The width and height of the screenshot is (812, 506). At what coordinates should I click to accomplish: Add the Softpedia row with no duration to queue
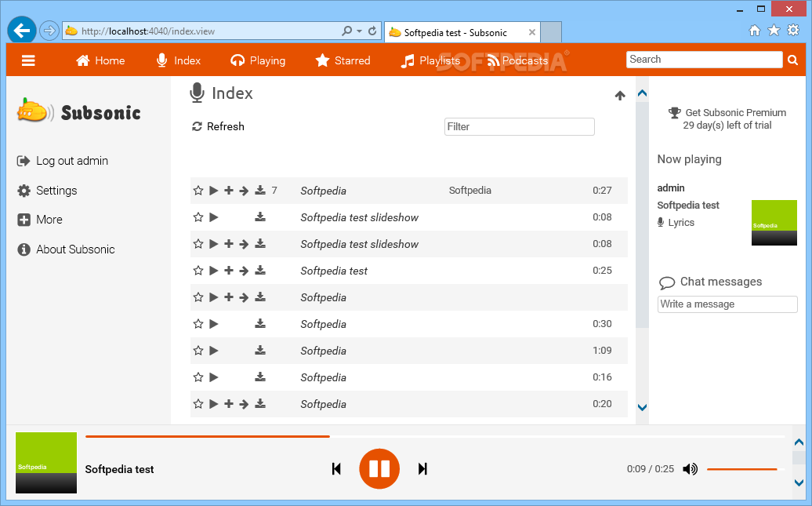point(229,297)
